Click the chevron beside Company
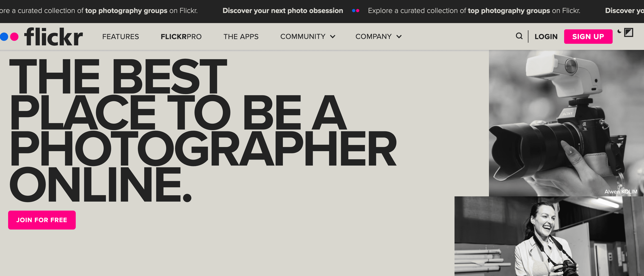Screen dimensions: 644x276 pos(399,37)
